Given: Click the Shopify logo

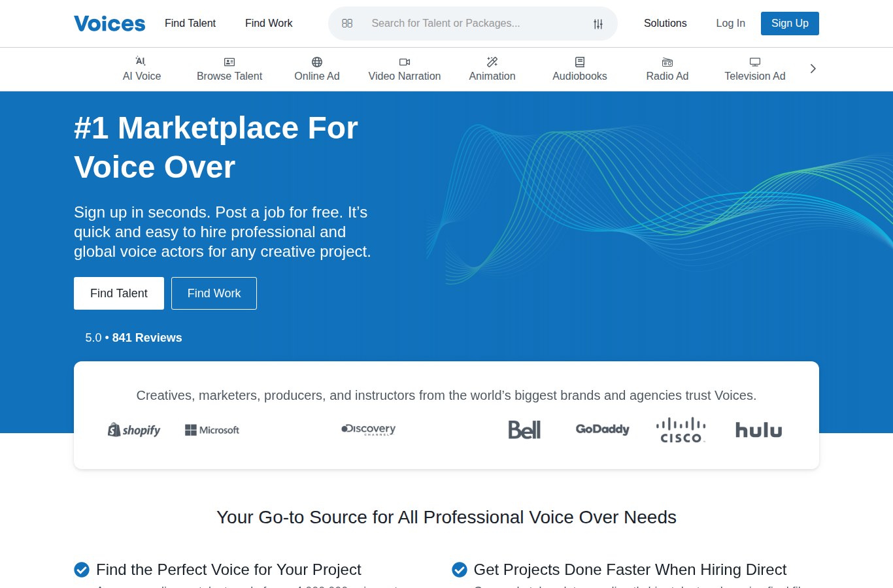Looking at the screenshot, I should click(134, 430).
